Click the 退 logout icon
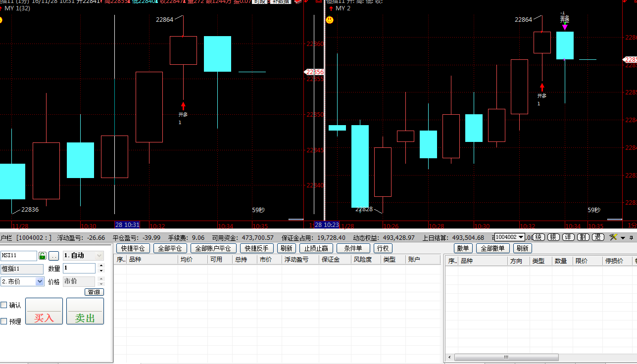The image size is (637, 364). (598, 237)
